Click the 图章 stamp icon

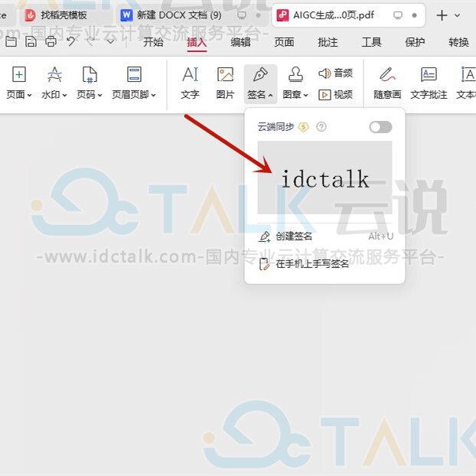coord(295,74)
